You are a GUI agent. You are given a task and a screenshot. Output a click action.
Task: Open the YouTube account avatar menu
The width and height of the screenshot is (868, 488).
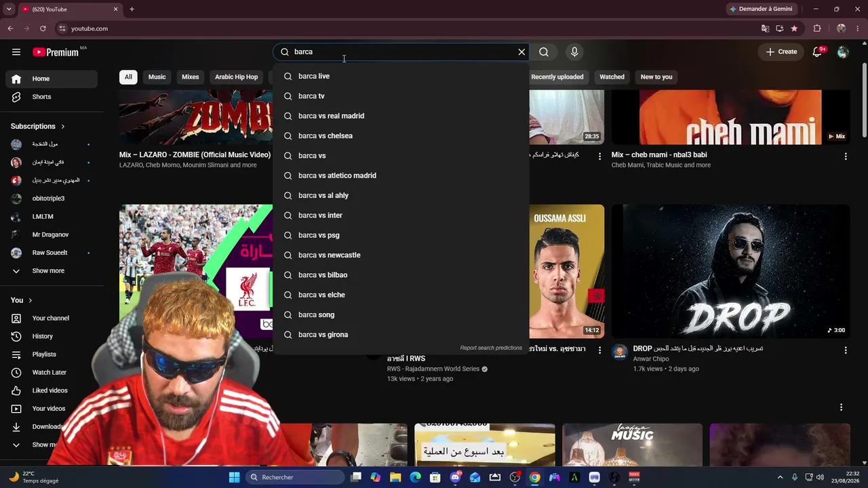pyautogui.click(x=843, y=52)
